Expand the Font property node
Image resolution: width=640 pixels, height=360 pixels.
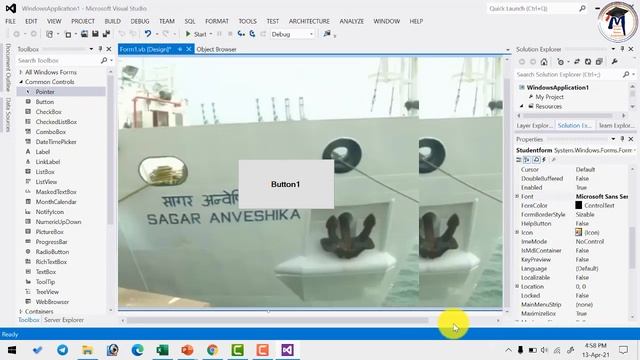coord(517,196)
